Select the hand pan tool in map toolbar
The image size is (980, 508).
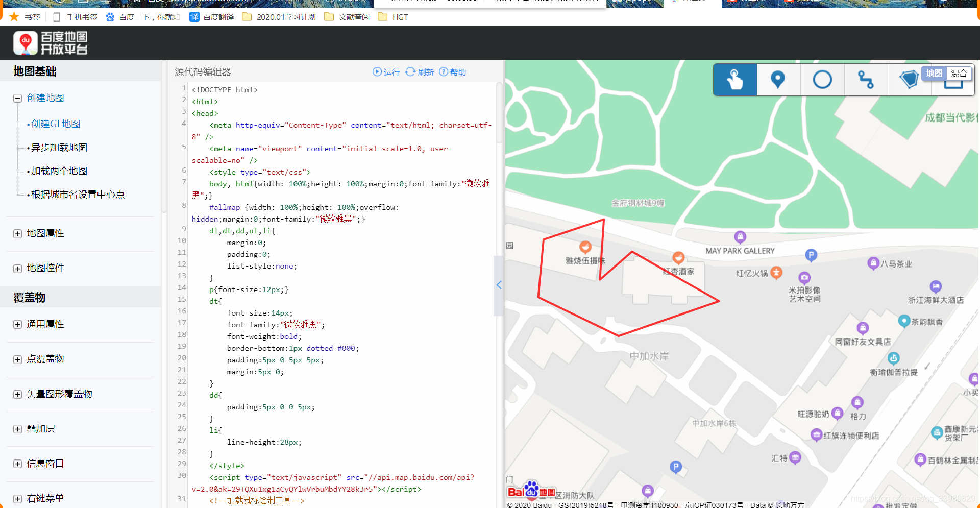(x=735, y=80)
